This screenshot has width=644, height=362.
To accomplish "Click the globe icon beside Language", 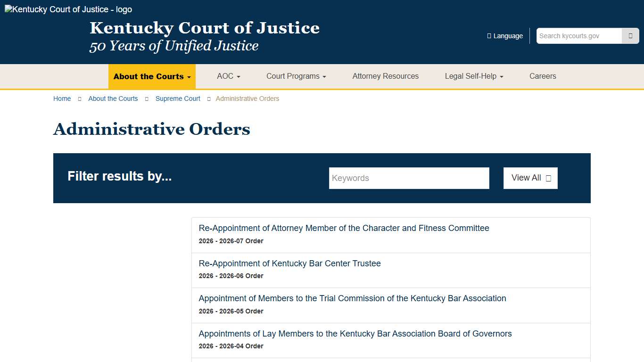I will (x=488, y=35).
